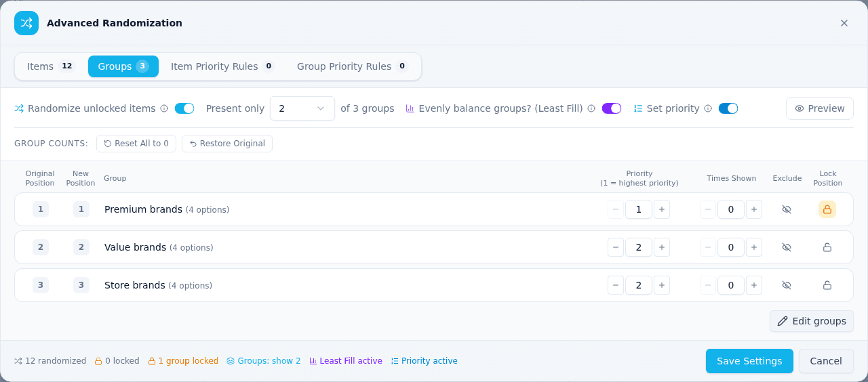Increase Times Shown for Store brands

point(754,285)
